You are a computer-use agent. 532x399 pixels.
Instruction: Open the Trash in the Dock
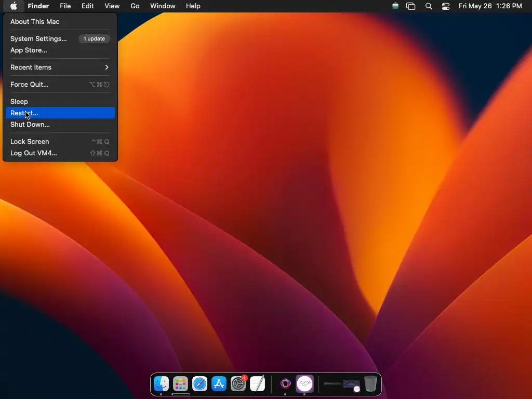pyautogui.click(x=370, y=384)
